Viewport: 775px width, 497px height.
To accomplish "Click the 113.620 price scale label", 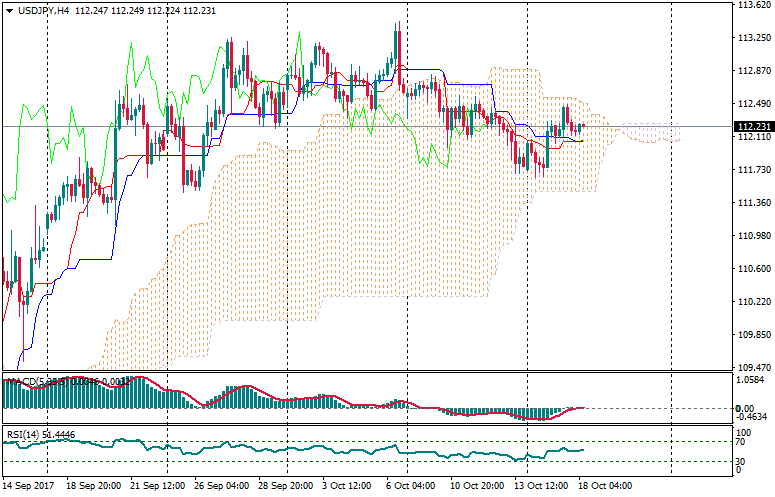I will point(752,5).
